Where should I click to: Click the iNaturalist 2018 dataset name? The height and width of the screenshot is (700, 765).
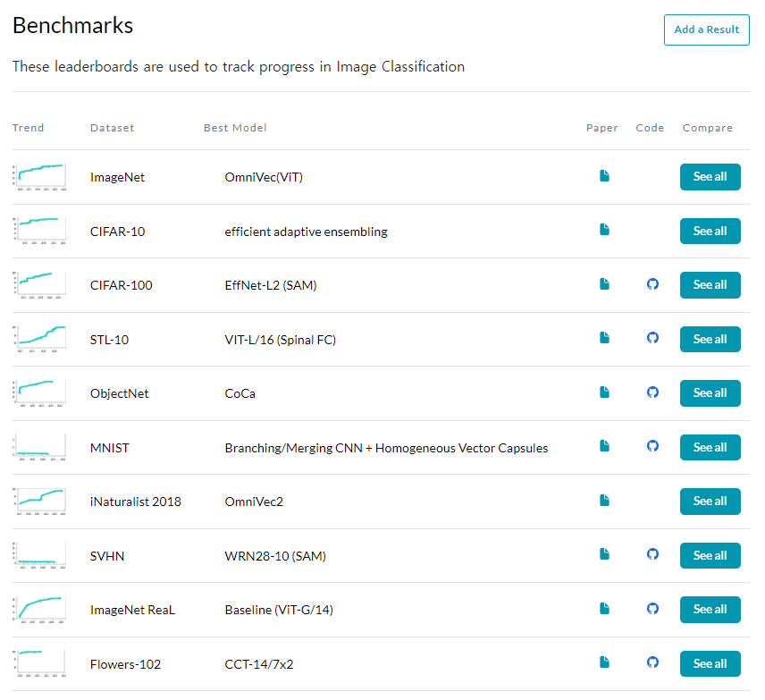pos(135,502)
